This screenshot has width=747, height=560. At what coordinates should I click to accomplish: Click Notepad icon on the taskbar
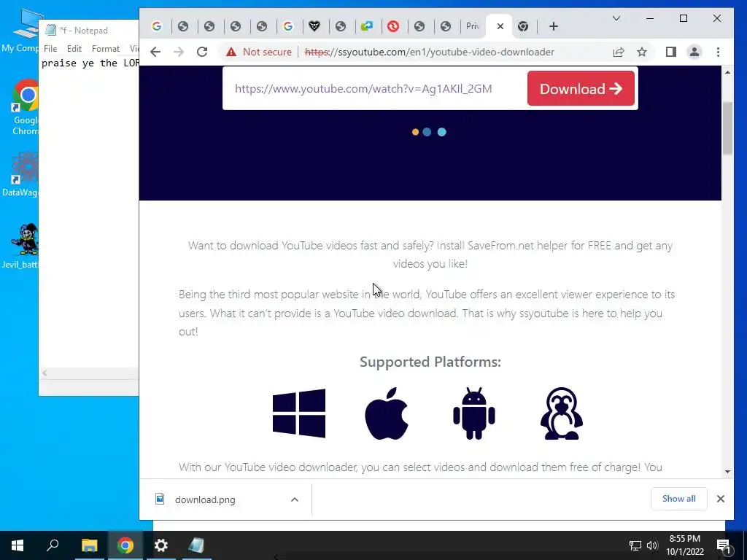pos(196,545)
